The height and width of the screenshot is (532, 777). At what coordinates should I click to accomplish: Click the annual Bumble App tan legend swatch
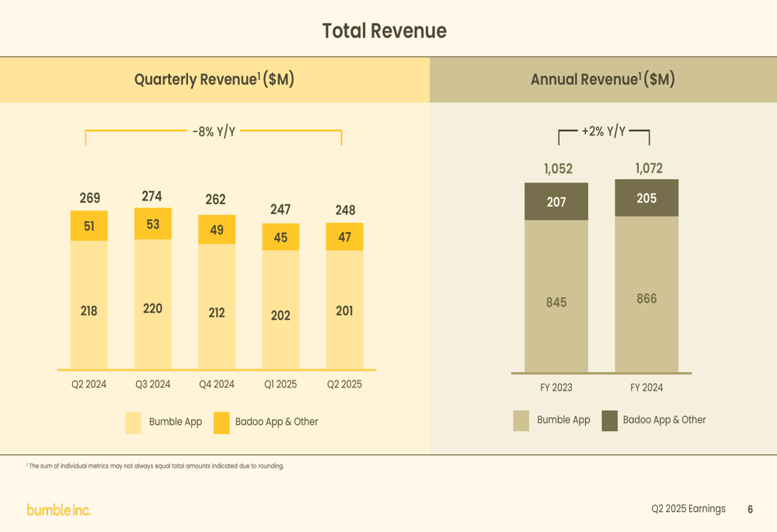pyautogui.click(x=521, y=420)
